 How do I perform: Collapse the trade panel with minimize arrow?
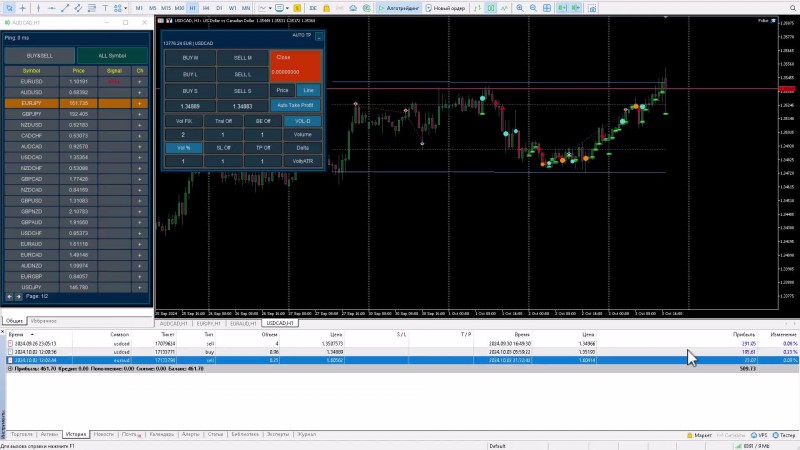tap(319, 36)
